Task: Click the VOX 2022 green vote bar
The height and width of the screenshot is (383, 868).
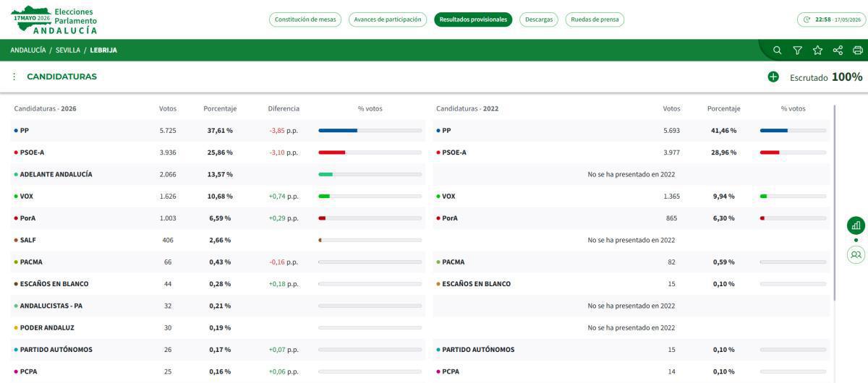Action: pos(793,197)
